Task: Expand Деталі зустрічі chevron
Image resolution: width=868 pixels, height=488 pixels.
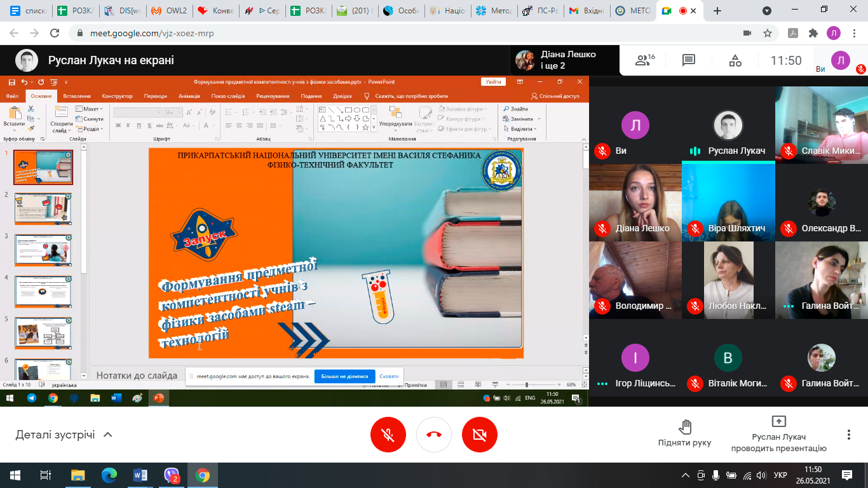Action: point(108,435)
